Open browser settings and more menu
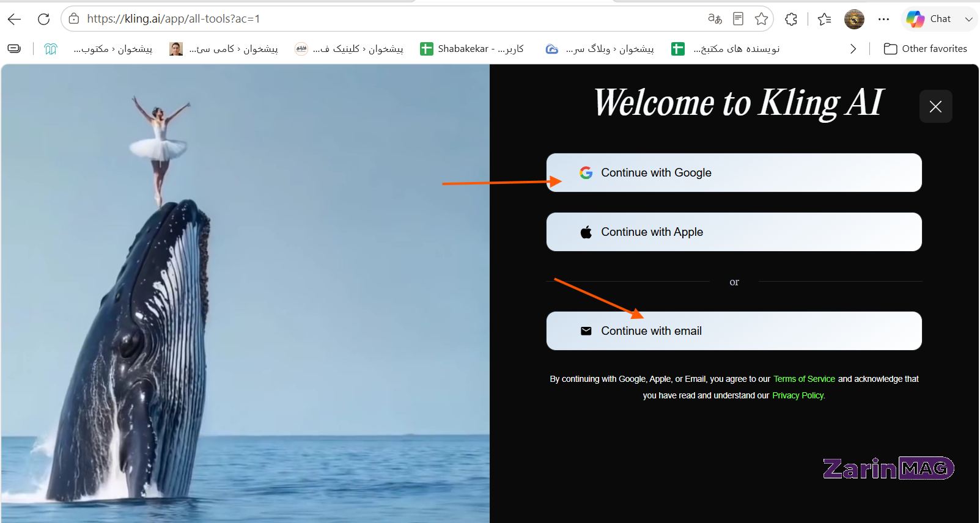980x523 pixels. click(883, 19)
